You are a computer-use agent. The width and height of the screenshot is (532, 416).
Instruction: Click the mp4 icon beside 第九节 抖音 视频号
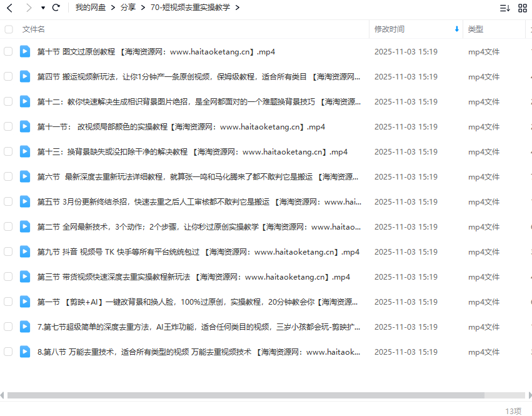pos(24,251)
